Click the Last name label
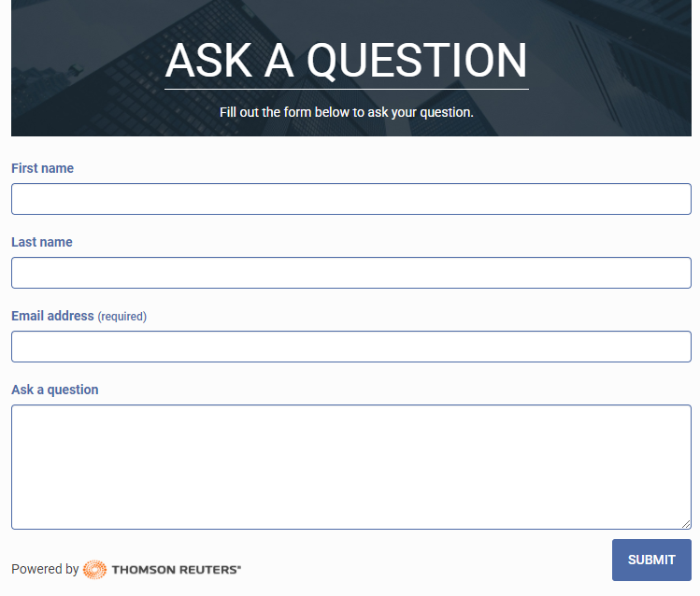This screenshot has height=596, width=700. tap(42, 242)
